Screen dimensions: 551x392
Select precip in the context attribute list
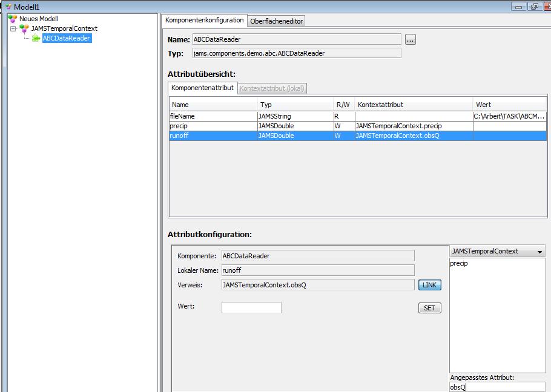click(x=459, y=263)
